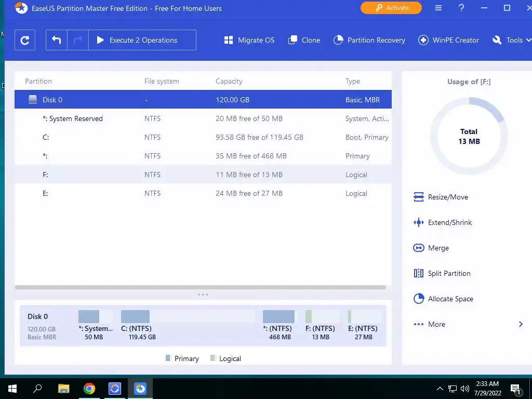Image resolution: width=532 pixels, height=399 pixels.
Task: Show hidden system tray icons
Action: (x=440, y=389)
